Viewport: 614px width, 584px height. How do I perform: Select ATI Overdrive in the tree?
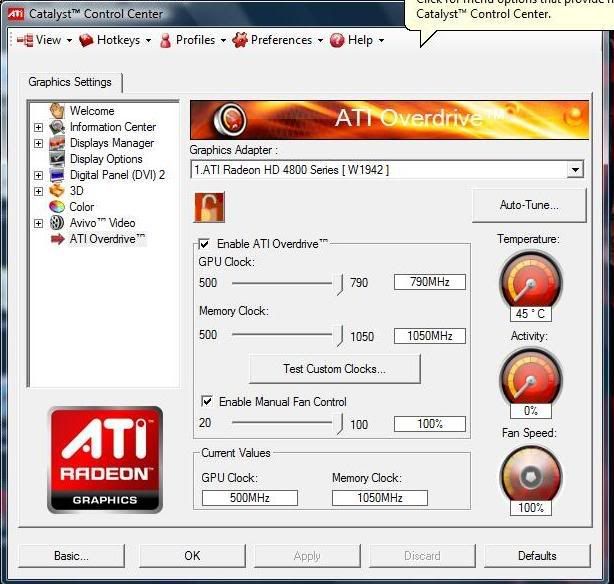click(107, 239)
